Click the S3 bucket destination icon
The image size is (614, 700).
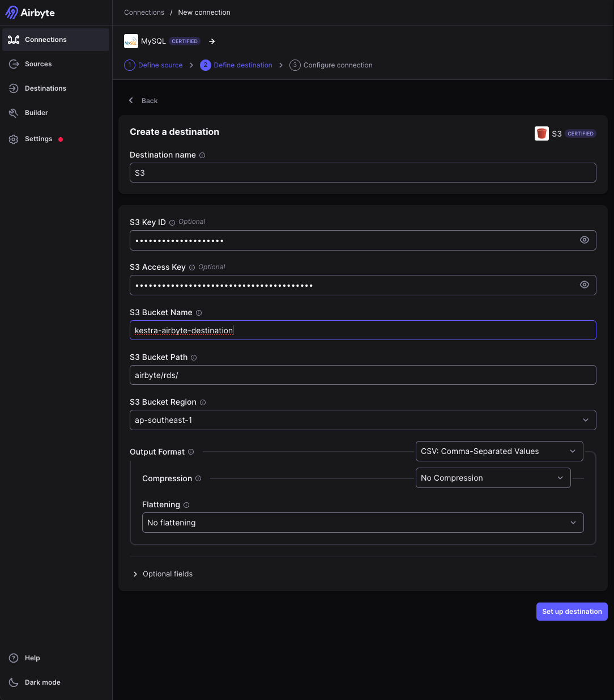click(x=541, y=133)
